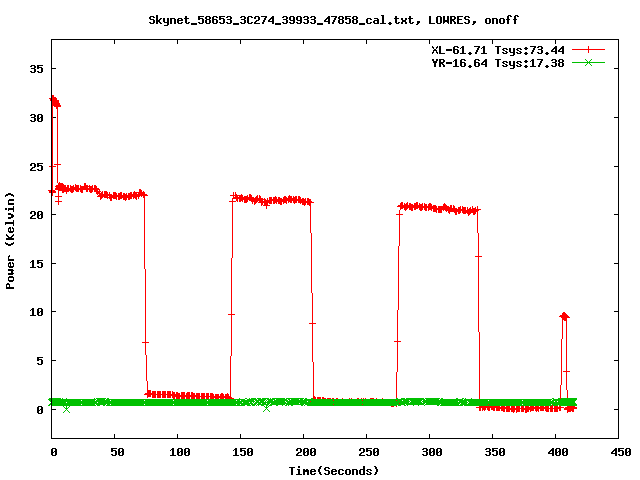640x480 pixels.
Task: Click the Time(Seconds) axis label
Action: [x=333, y=471]
